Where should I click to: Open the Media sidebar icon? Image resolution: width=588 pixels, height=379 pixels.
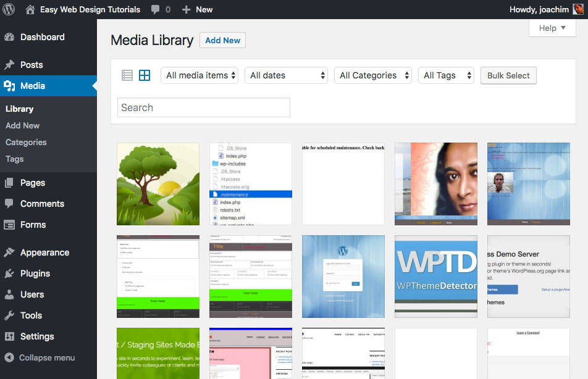click(x=12, y=86)
